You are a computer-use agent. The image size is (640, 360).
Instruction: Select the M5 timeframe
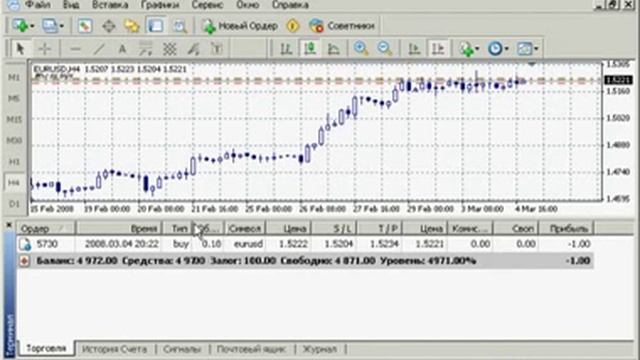pos(14,98)
